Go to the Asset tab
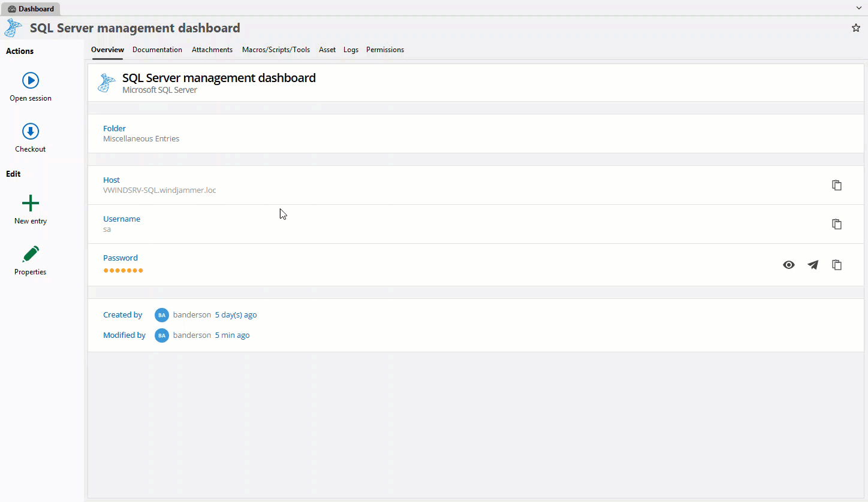868x502 pixels. point(327,50)
